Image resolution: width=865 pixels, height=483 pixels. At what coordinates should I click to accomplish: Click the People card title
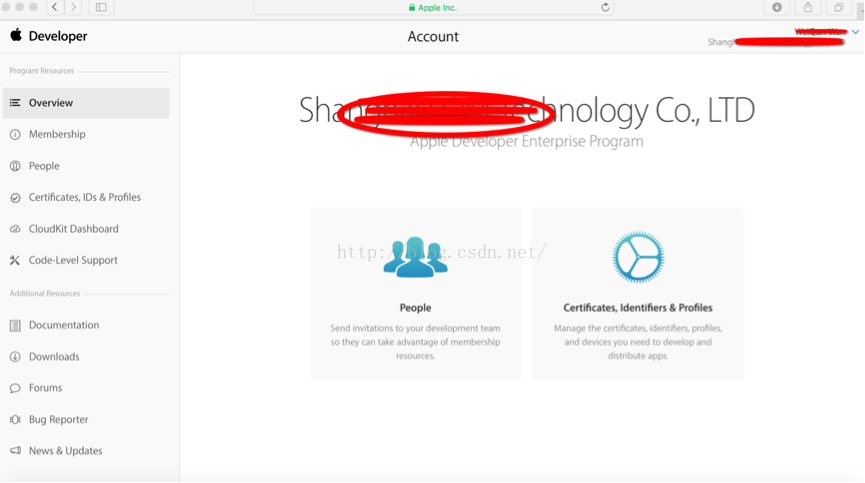pos(415,308)
